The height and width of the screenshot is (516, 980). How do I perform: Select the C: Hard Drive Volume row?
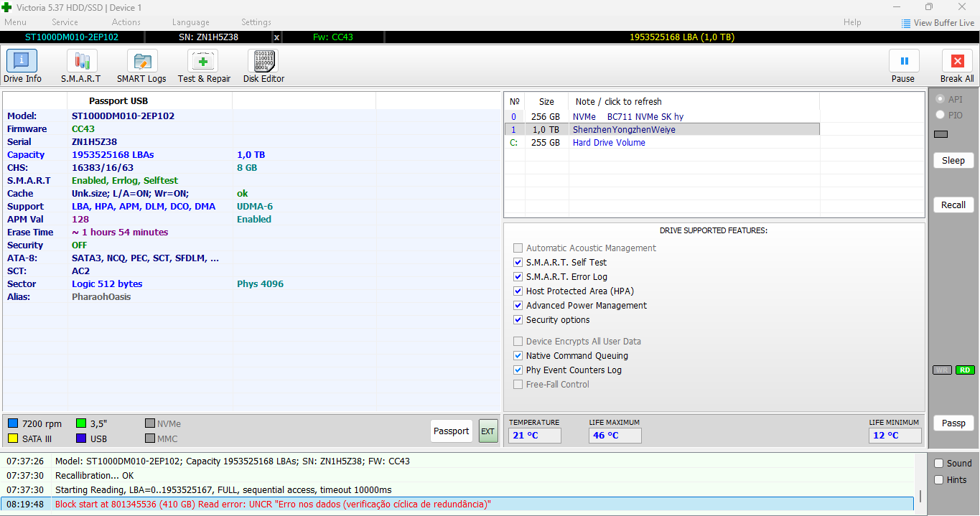[x=662, y=143]
